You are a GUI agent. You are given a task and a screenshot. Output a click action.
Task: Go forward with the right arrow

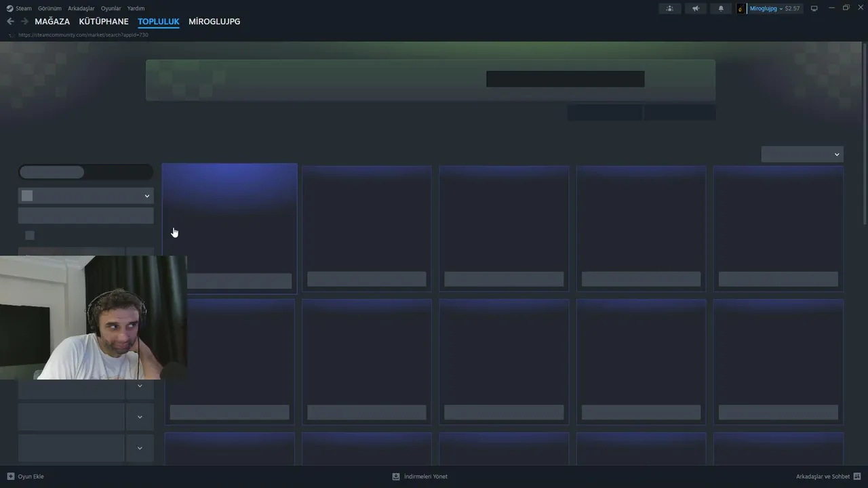click(25, 22)
